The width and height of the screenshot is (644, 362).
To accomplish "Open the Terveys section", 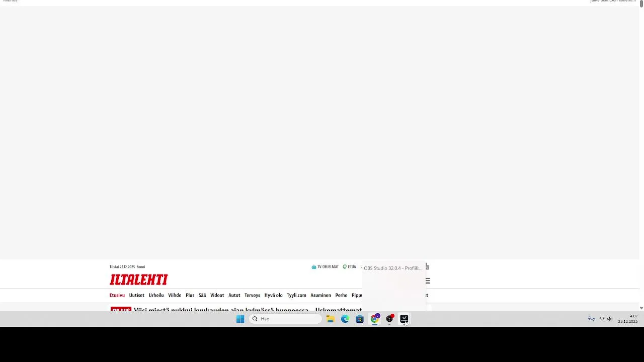I will tap(252, 296).
